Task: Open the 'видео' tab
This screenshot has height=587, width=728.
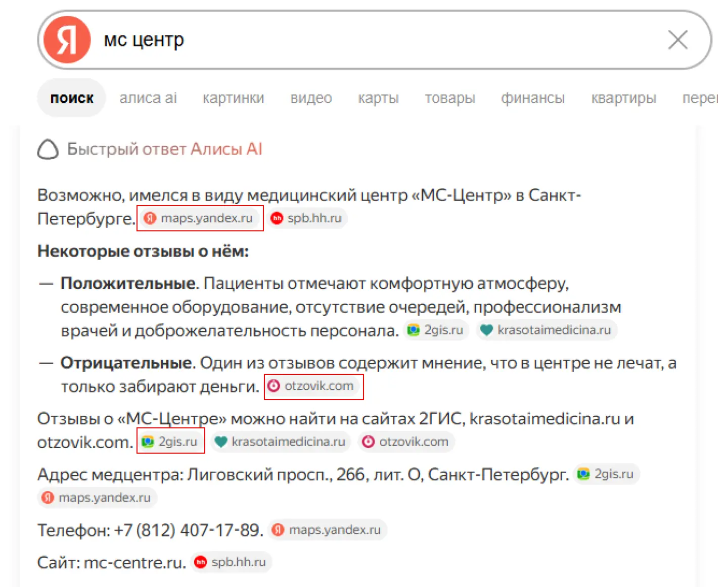Action: pos(311,98)
